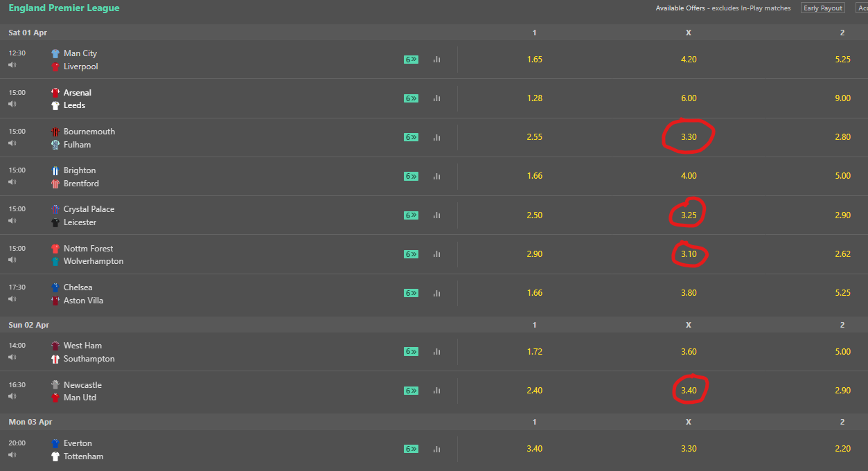Select Chelsea v Aston Villa draw 3.80
Viewport: 868px width, 471px height.
[689, 293]
